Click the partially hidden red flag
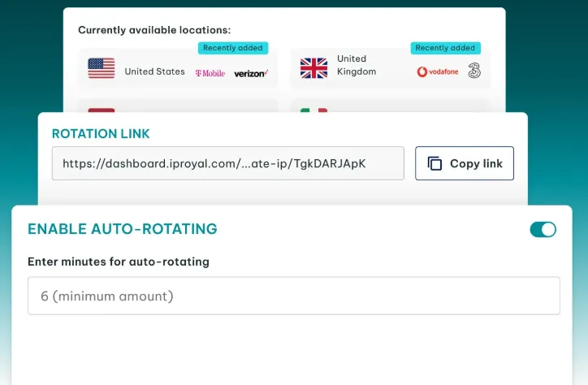The image size is (588, 385). point(102,109)
